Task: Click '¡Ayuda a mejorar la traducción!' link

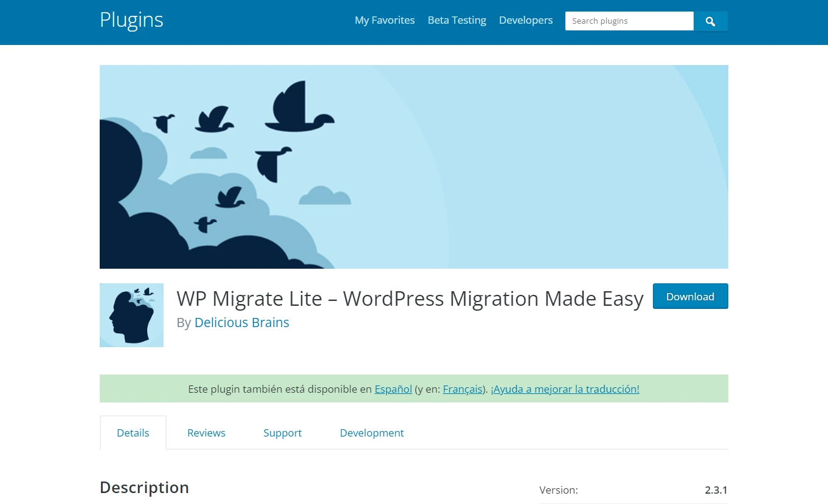Action: pyautogui.click(x=565, y=389)
